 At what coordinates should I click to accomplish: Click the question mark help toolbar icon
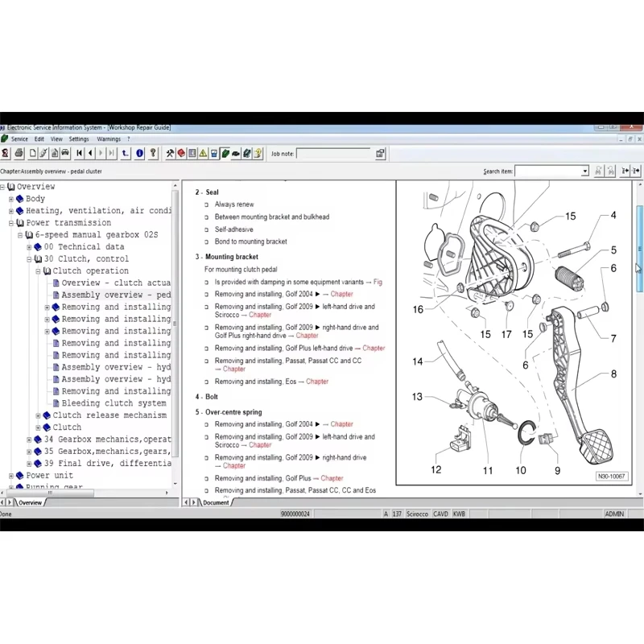tap(153, 153)
